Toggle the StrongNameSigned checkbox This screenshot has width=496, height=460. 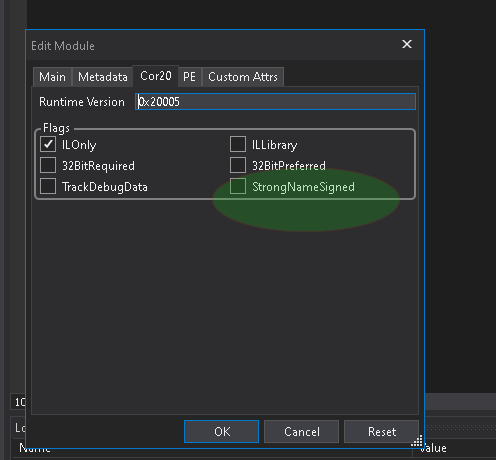pos(238,186)
